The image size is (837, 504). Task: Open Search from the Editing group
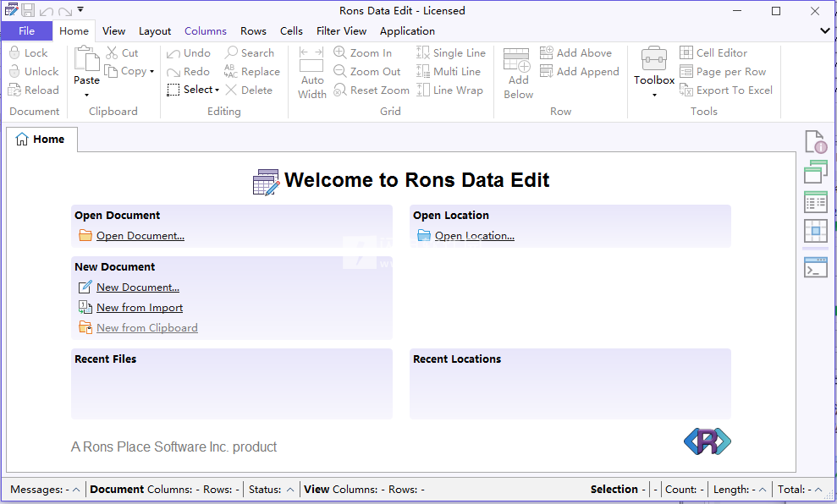point(250,52)
